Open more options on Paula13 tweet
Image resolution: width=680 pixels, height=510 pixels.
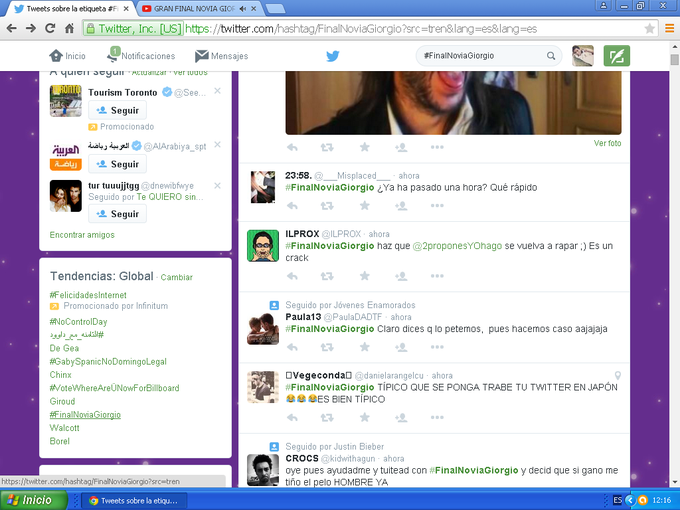[x=437, y=347]
